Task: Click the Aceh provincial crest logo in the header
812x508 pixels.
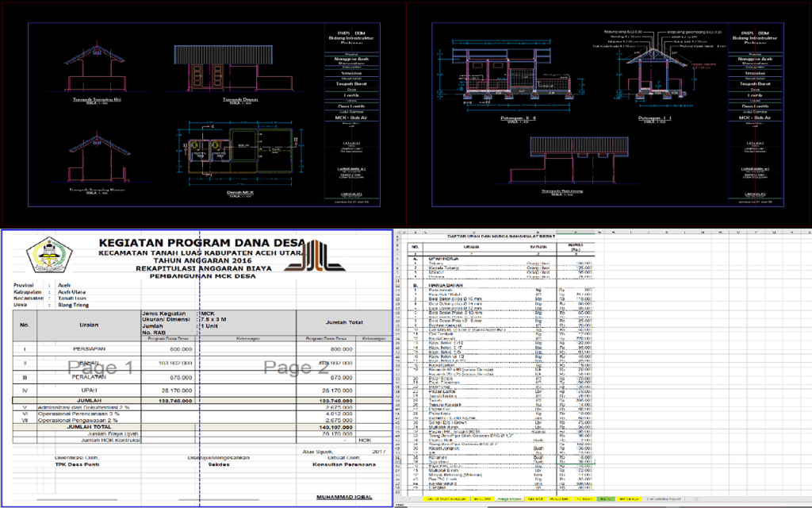Action: (52, 254)
